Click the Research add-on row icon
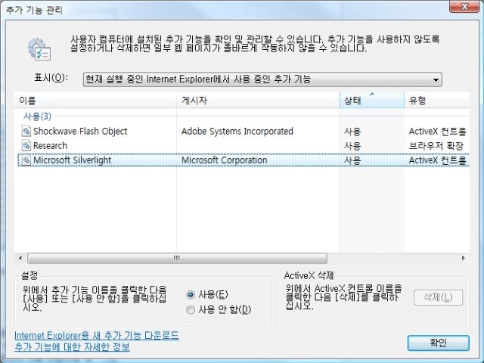This screenshot has height=363, width=484. 26,146
